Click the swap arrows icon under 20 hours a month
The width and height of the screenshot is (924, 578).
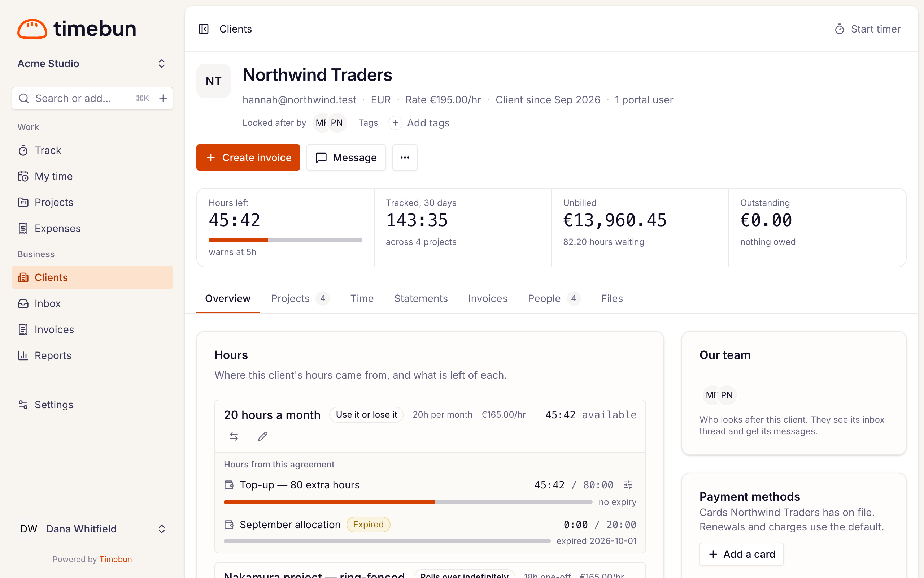(x=234, y=436)
